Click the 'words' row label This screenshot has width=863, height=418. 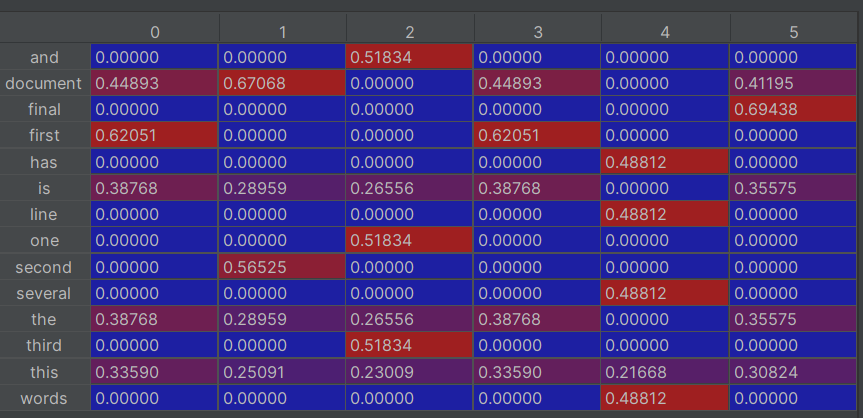[45, 398]
